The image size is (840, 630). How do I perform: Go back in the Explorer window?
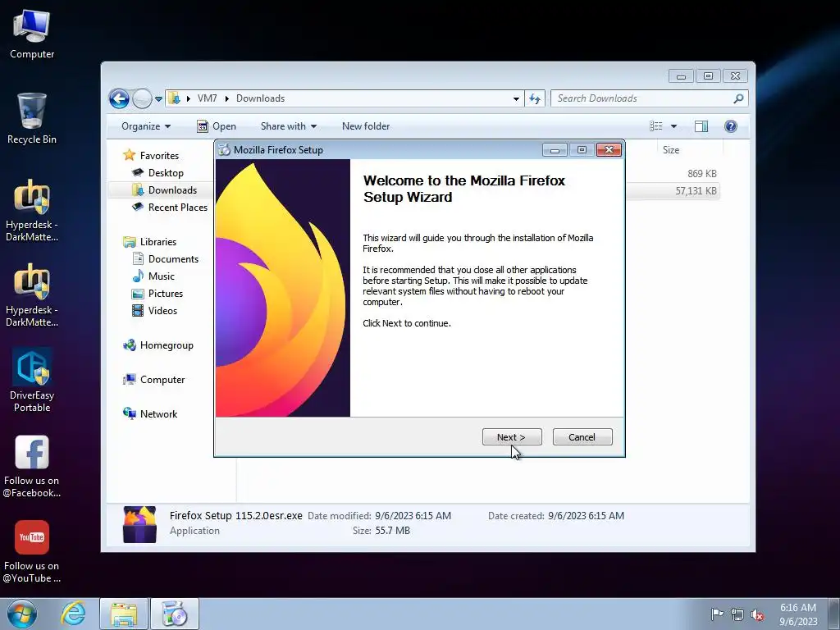pos(119,98)
